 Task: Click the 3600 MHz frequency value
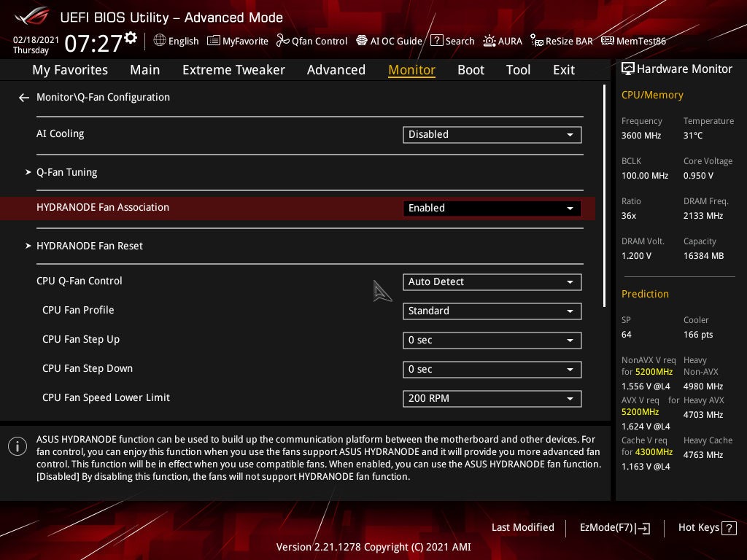click(641, 136)
